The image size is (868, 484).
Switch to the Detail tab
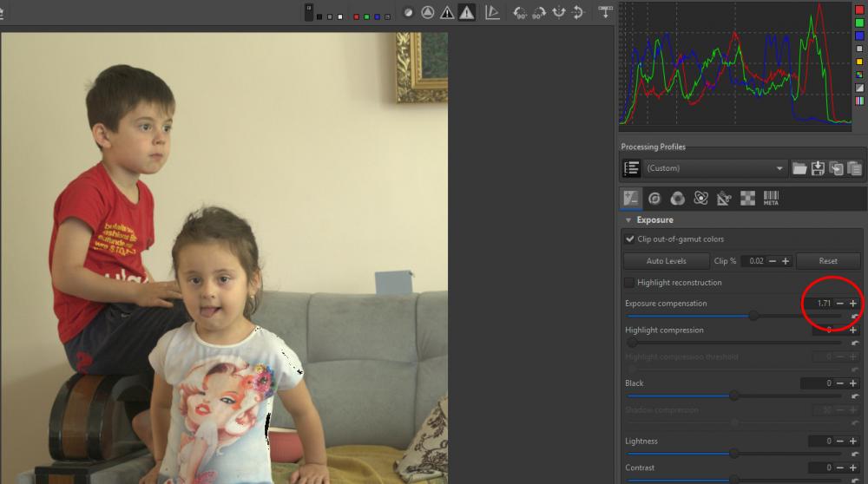pyautogui.click(x=654, y=198)
